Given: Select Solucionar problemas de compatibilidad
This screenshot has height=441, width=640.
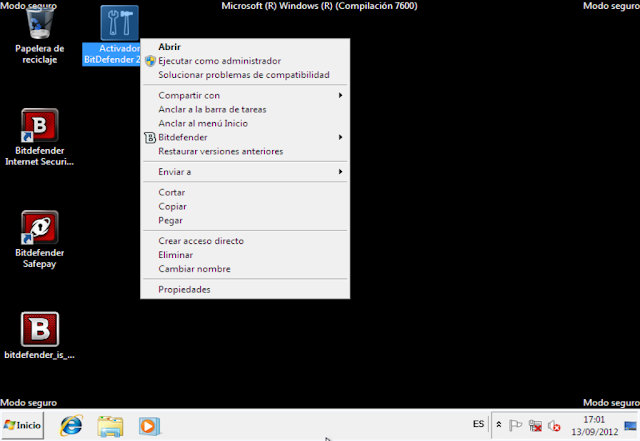Looking at the screenshot, I should (245, 75).
